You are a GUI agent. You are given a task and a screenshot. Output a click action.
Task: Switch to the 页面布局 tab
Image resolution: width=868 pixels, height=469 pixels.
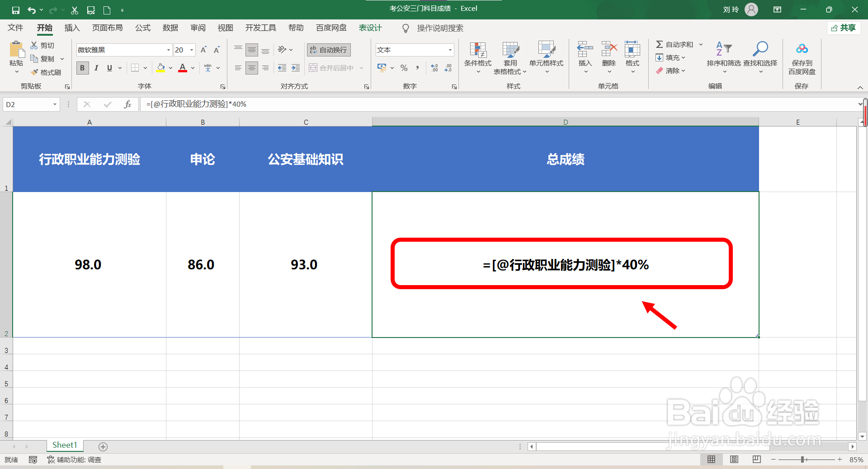click(107, 28)
